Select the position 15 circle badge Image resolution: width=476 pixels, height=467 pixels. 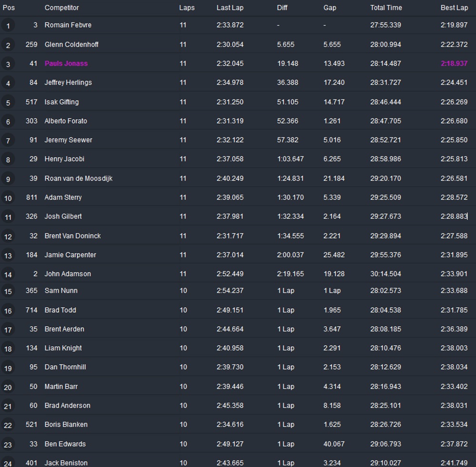(8, 292)
